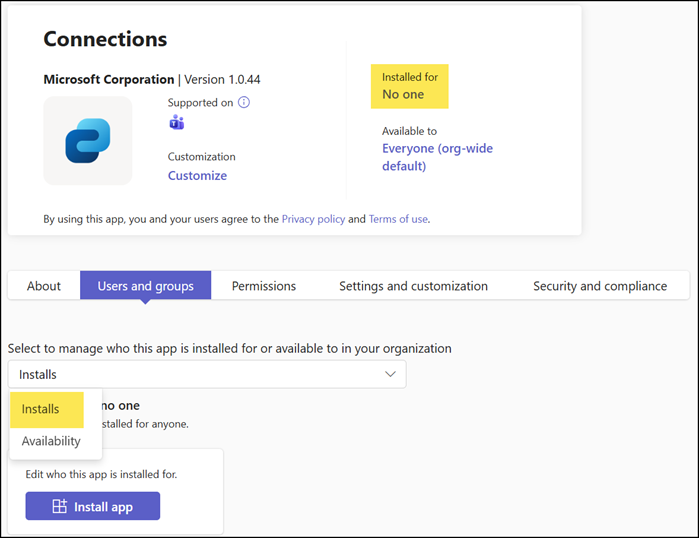Open the Privacy policy link

[x=313, y=219]
